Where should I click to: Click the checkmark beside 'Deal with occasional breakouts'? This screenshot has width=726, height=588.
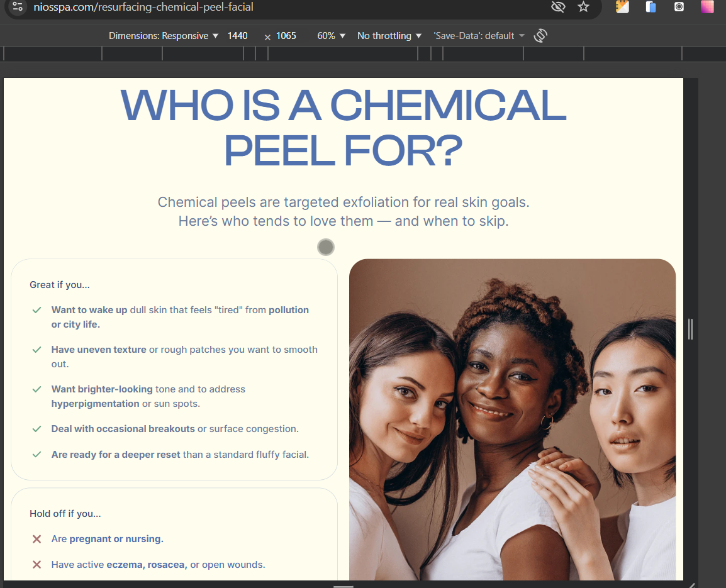tap(37, 429)
